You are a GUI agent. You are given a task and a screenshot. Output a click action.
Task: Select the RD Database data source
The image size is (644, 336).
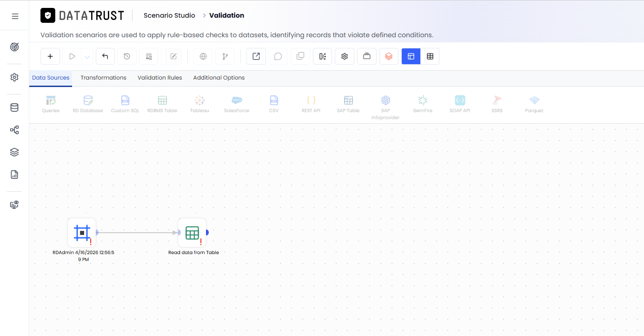point(88,104)
